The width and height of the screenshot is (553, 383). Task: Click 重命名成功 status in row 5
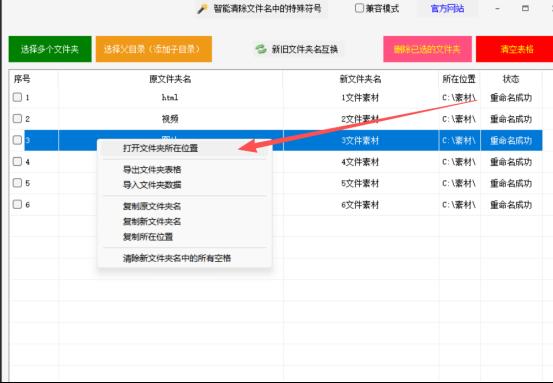tap(511, 183)
